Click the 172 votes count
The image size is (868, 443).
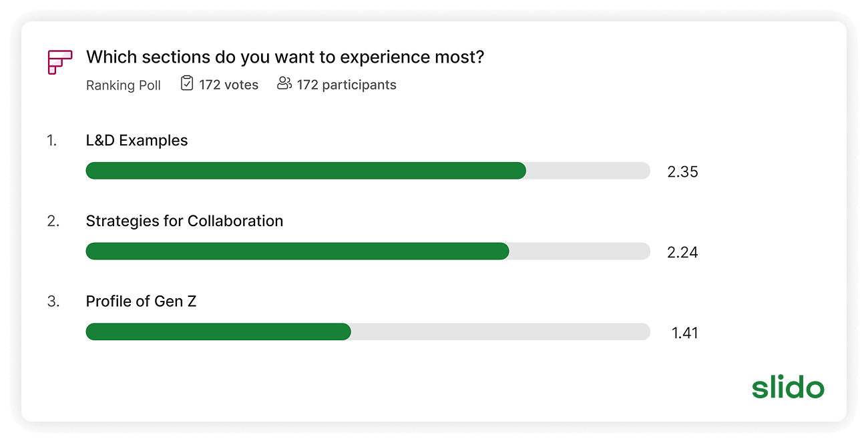228,85
